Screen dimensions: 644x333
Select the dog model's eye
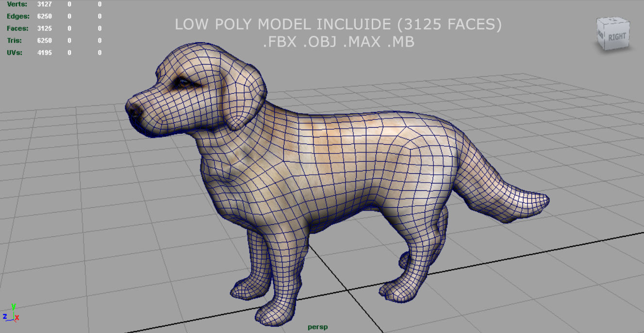point(184,83)
